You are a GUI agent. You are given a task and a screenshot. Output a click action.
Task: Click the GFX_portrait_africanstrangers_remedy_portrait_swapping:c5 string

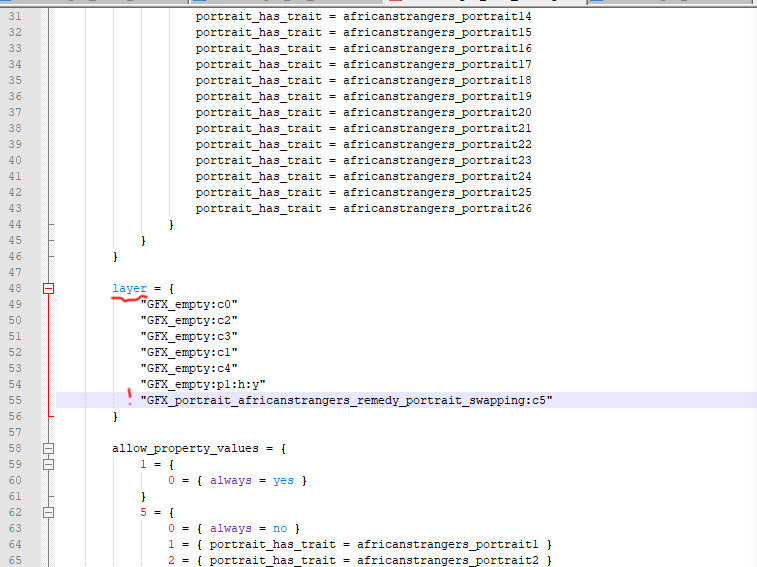tap(346, 400)
